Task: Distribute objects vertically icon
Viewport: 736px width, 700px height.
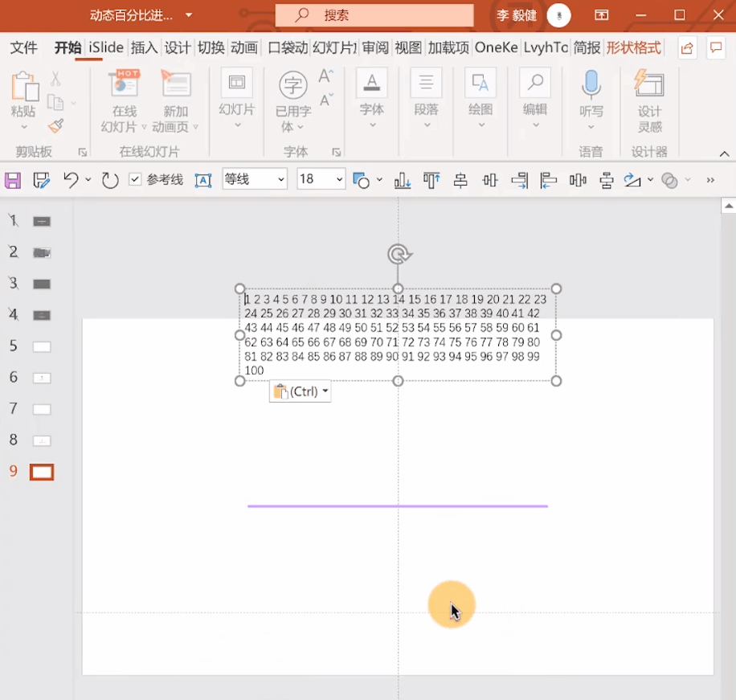Action: click(x=607, y=180)
